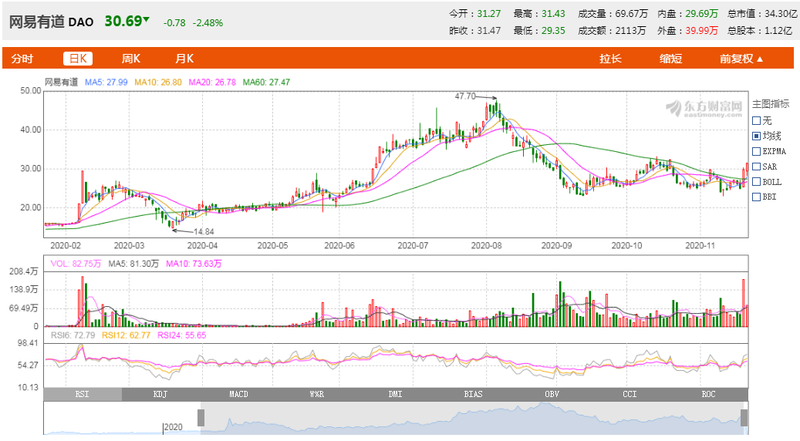This screenshot has width=800, height=441.
Task: Click the 主图指标 panel heading
Action: pyautogui.click(x=770, y=104)
